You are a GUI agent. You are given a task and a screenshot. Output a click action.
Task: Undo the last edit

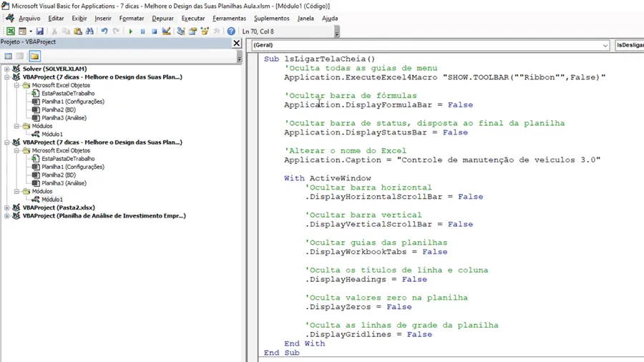click(104, 31)
